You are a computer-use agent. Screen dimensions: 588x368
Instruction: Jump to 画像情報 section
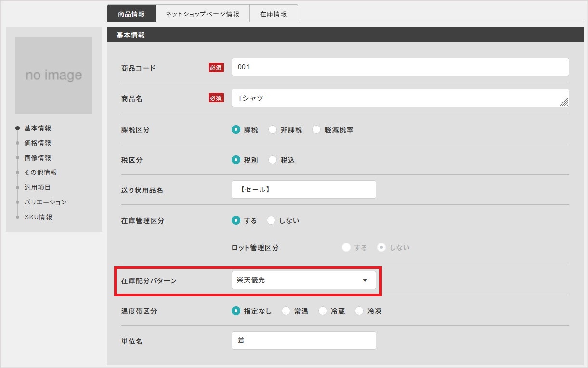pyautogui.click(x=38, y=158)
